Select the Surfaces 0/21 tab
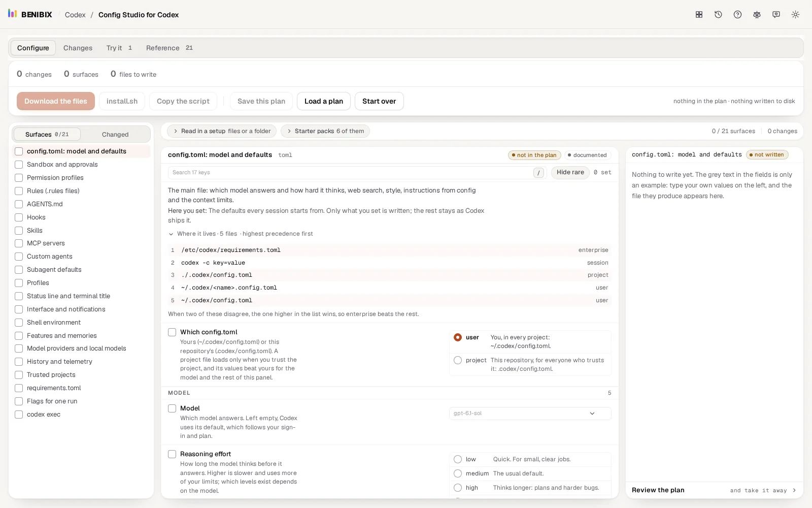 47,135
